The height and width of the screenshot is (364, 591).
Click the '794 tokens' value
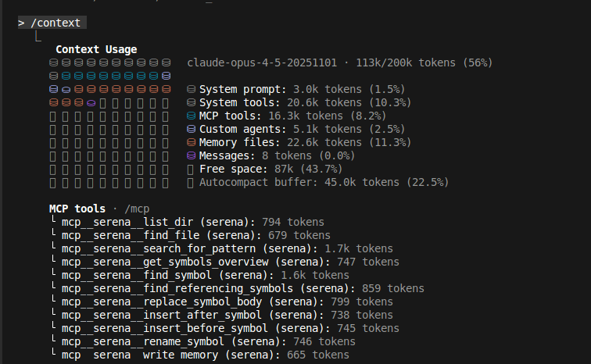[x=293, y=222]
